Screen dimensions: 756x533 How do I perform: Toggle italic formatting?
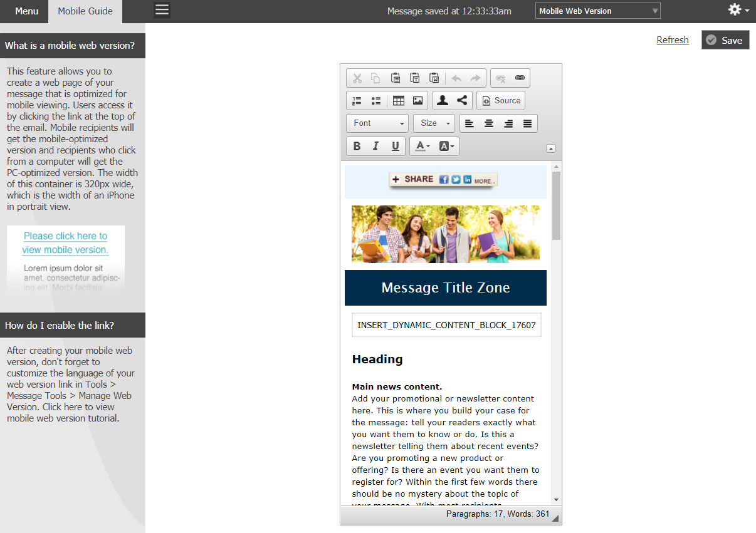[376, 147]
